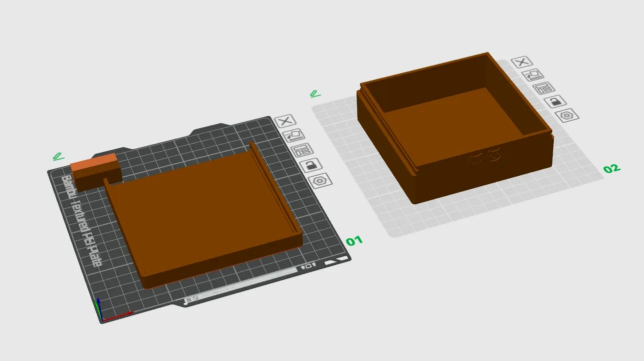Viewport: 644px width, 361px height.
Task: Auto-orient objects on plate 01
Action: pyautogui.click(x=294, y=135)
